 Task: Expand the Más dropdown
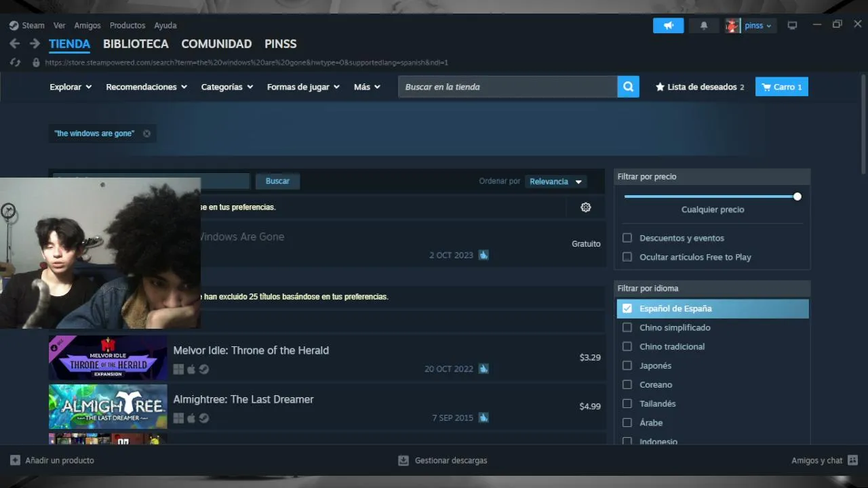367,87
